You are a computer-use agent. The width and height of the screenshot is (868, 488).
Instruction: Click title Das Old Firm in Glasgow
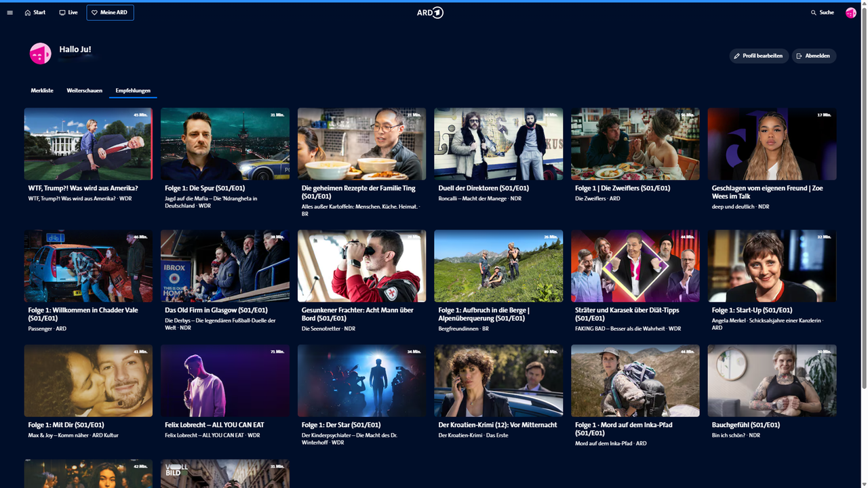pos(216,310)
